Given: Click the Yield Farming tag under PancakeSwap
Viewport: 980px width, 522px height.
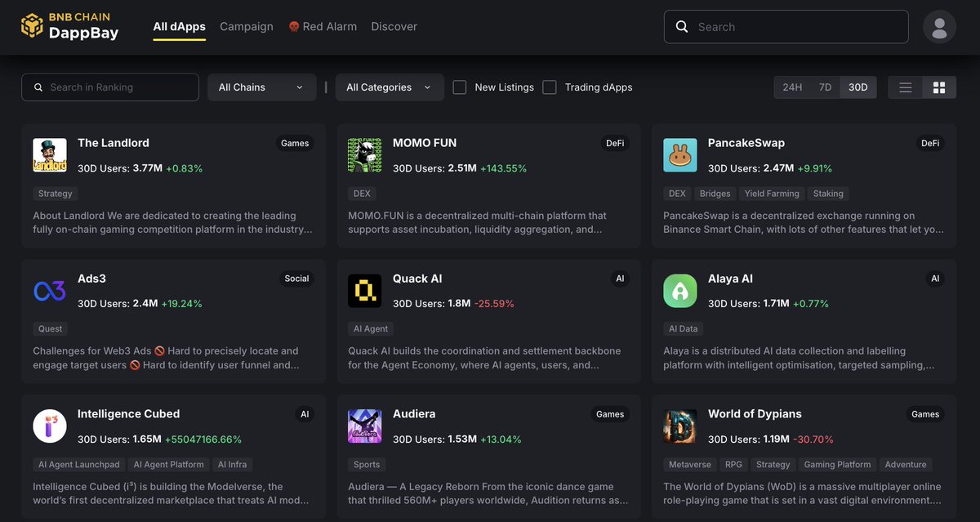Looking at the screenshot, I should point(772,194).
